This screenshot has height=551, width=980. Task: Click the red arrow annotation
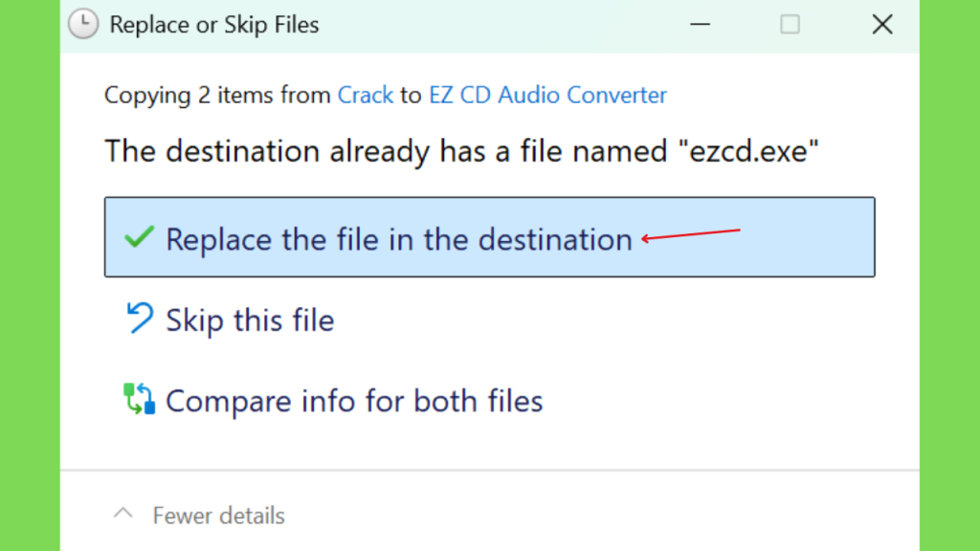click(691, 234)
